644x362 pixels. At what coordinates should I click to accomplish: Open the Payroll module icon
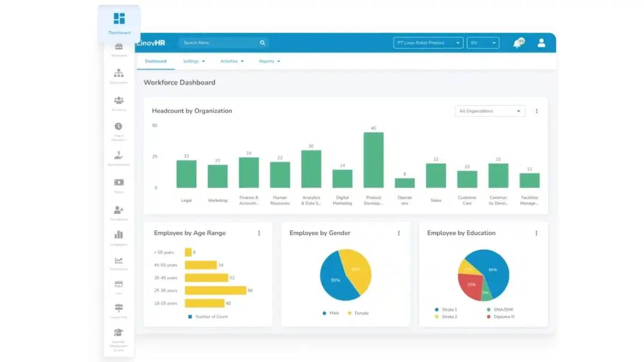[x=118, y=183]
